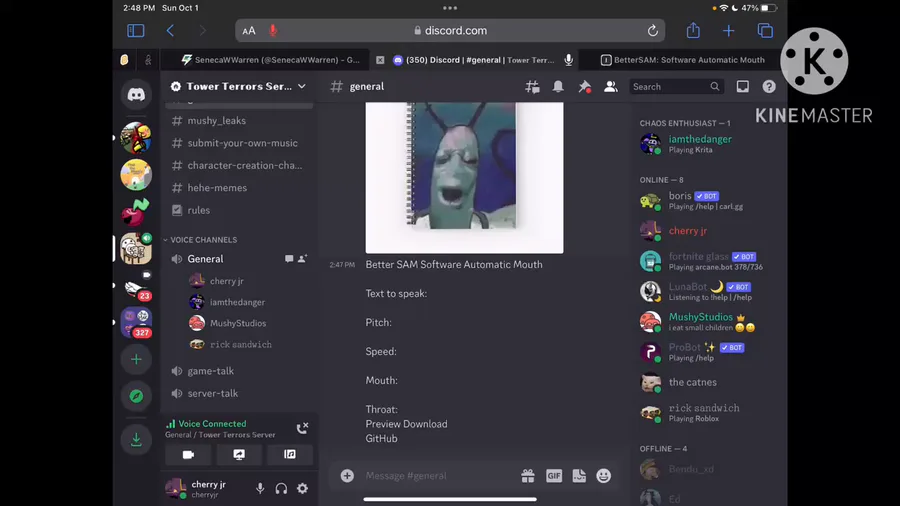The image size is (900, 506).
Task: Open the inbox icon
Action: pyautogui.click(x=743, y=87)
